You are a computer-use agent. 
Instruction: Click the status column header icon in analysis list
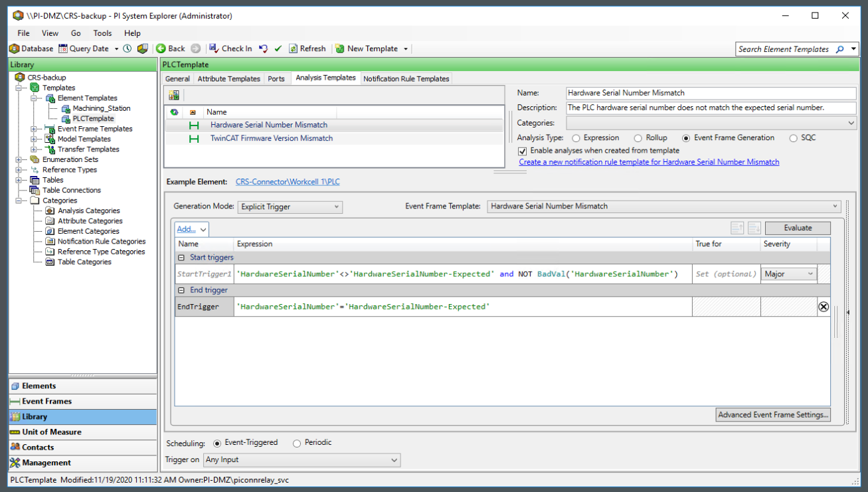click(x=174, y=112)
